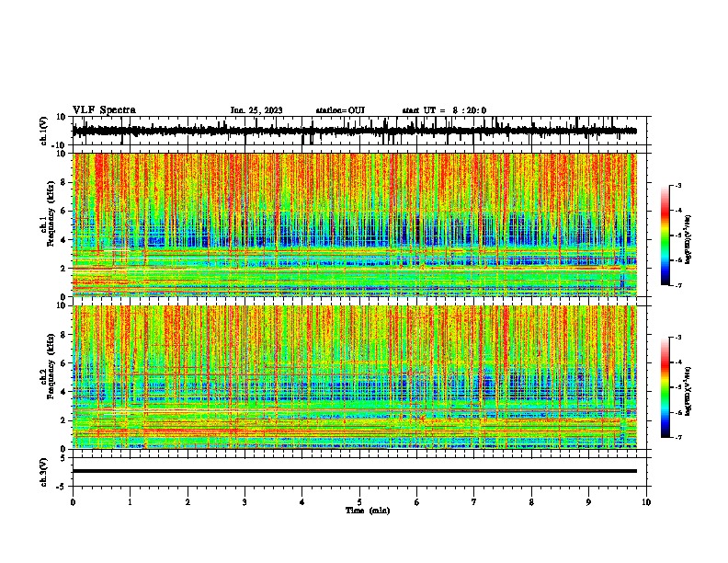Click the ch.2 log(PSD) colorbar title
Screen dimensions: 728x563
tap(688, 391)
